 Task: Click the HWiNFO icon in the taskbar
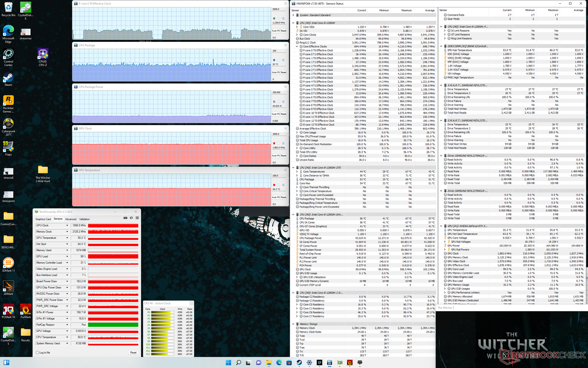pyautogui.click(x=330, y=362)
